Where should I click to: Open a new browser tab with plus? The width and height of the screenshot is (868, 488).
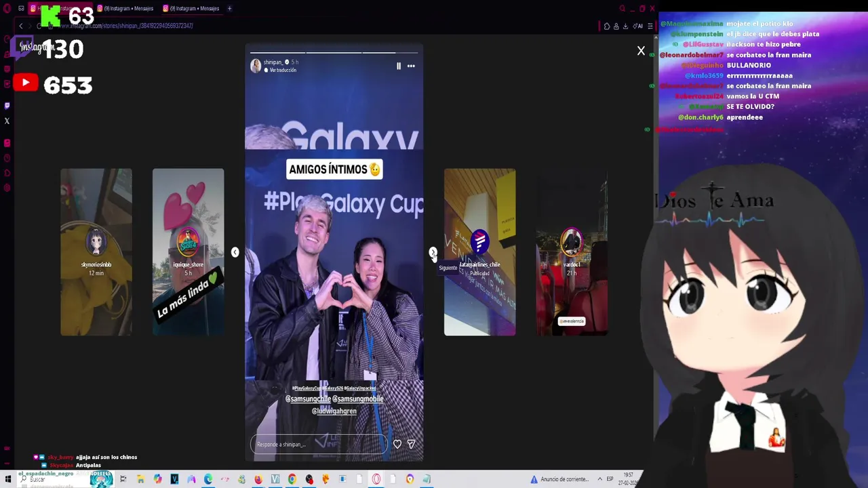coord(229,9)
